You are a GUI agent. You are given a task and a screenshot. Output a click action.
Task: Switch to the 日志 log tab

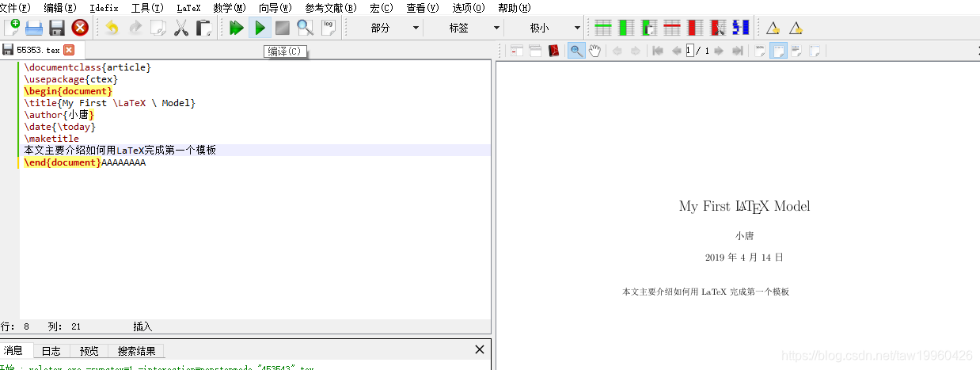click(51, 350)
